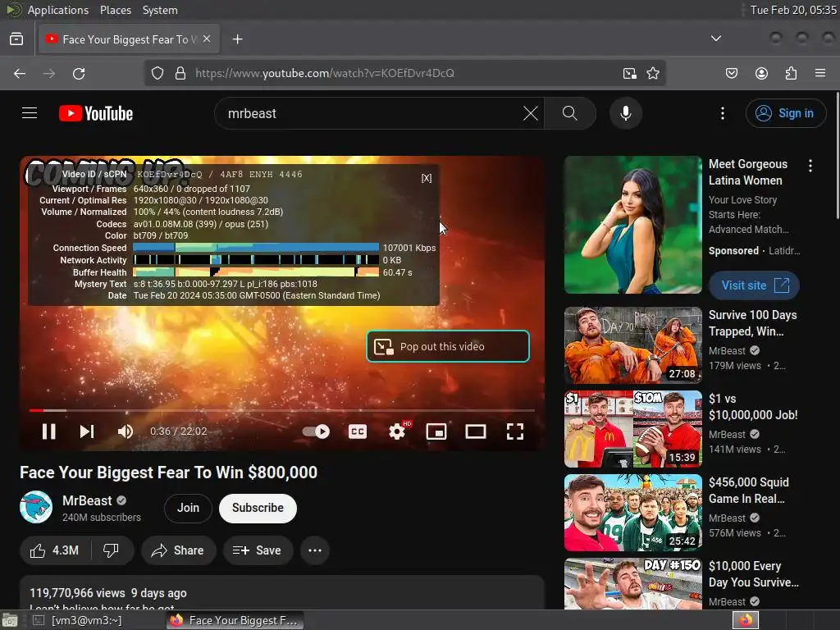Image resolution: width=840 pixels, height=630 pixels.
Task: Open the Places menu
Action: 115,10
